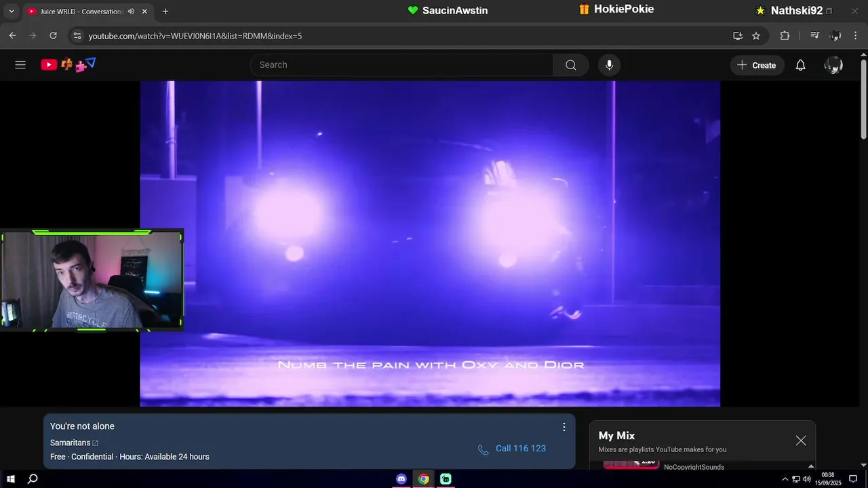Reload the YouTube page
868x488 pixels.
(x=53, y=36)
